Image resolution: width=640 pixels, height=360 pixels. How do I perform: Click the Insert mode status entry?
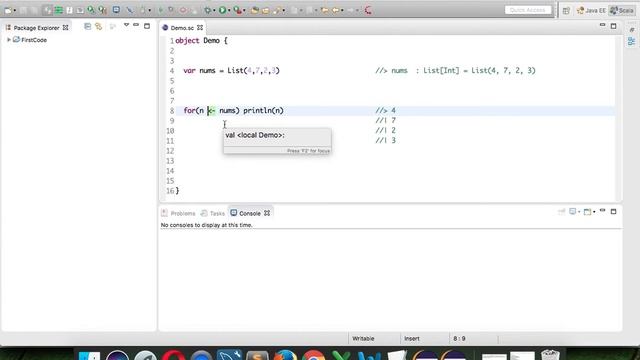(411, 338)
